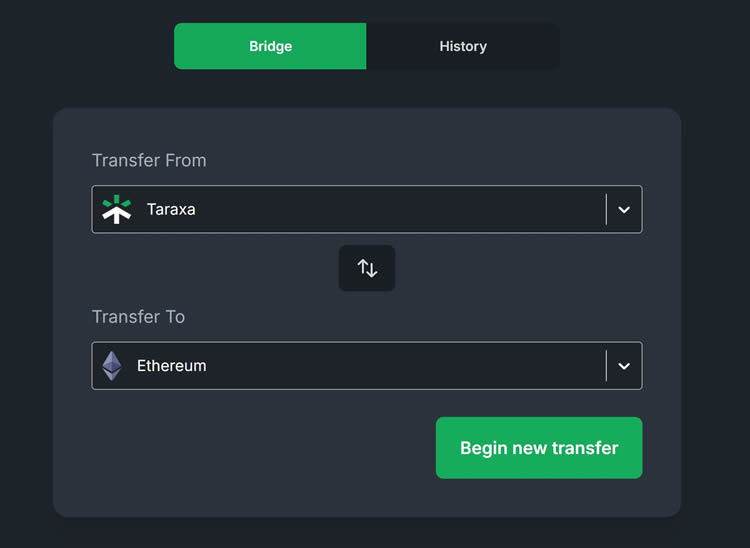
Task: Open the Transfer From network selector
Action: click(x=350, y=210)
